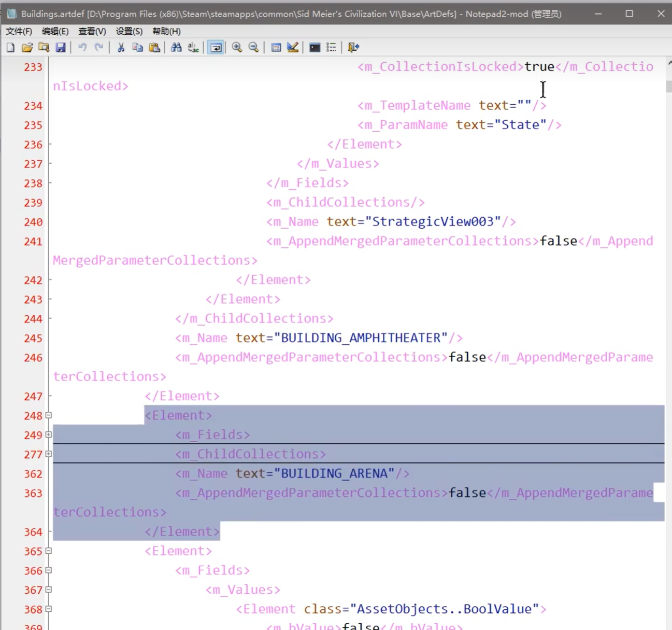Expand the m_ChildCollections fold at line 277

click(x=49, y=454)
